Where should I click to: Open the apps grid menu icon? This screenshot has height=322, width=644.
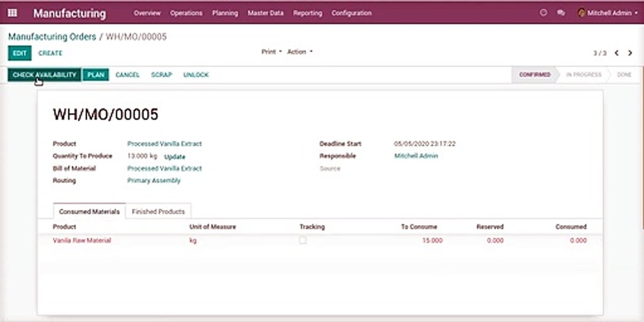click(x=13, y=13)
